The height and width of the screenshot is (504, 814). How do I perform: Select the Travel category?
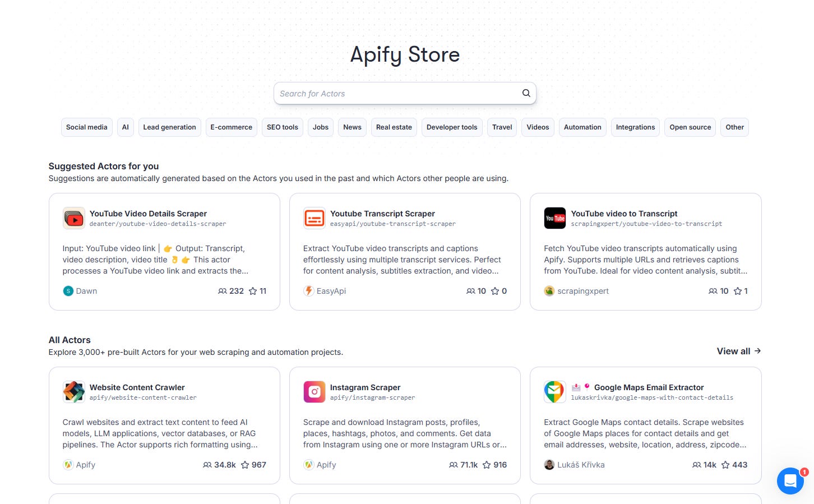tap(502, 127)
